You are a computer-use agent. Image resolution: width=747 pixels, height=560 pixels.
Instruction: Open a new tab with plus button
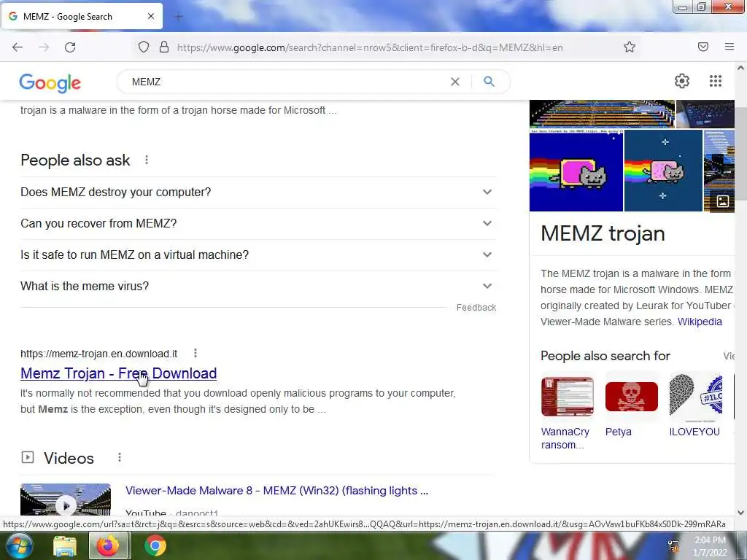pos(179,17)
